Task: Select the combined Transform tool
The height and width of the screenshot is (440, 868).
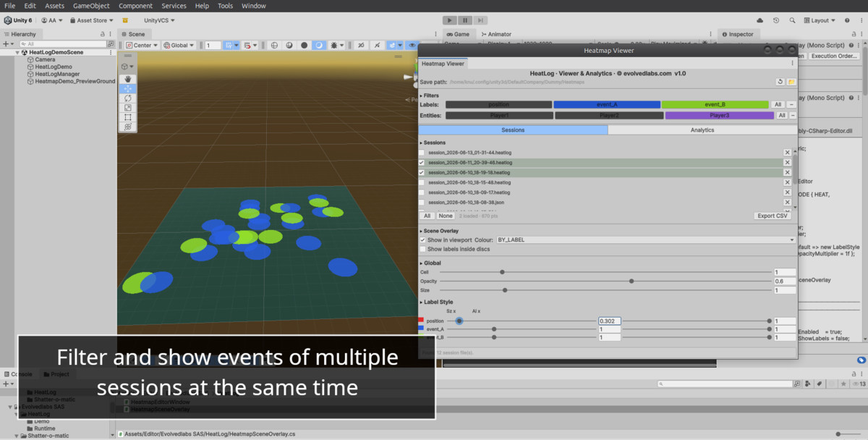Action: (x=128, y=126)
